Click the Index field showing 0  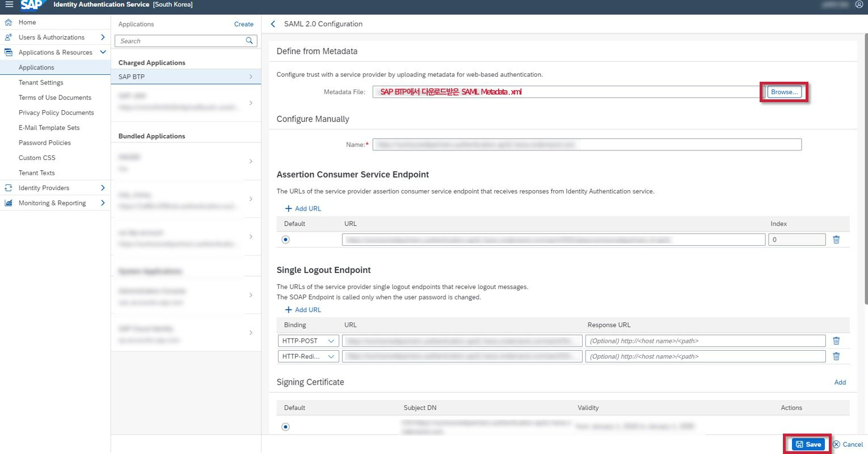coord(797,239)
